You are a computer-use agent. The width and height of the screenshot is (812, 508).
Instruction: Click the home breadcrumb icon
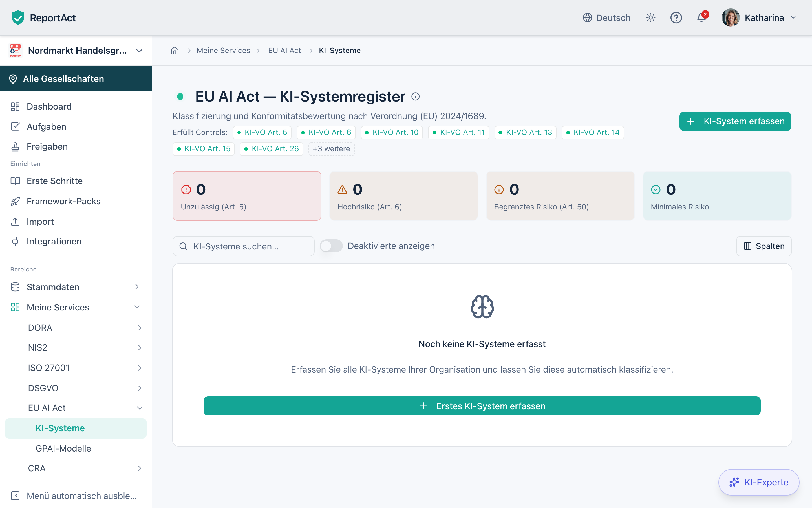click(175, 51)
